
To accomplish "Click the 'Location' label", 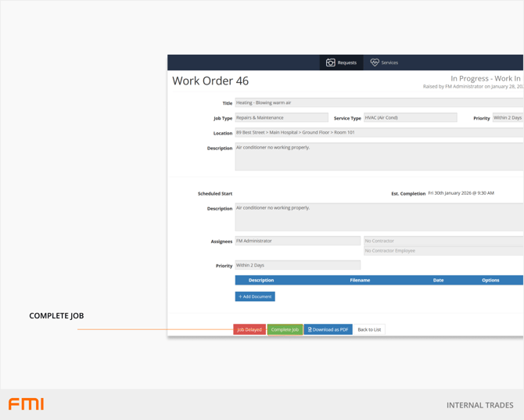I will (223, 133).
